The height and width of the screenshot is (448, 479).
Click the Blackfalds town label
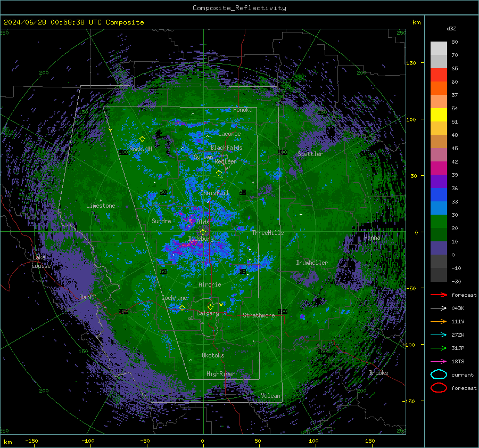pyautogui.click(x=226, y=148)
